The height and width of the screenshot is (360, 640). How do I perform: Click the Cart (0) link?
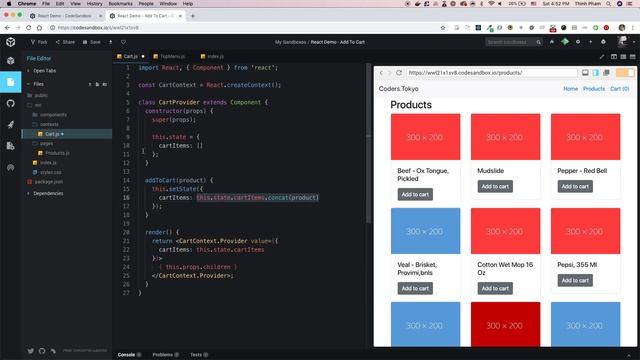(x=620, y=89)
